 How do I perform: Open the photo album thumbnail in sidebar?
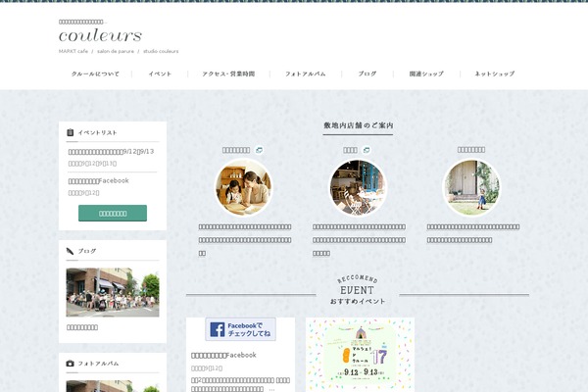point(113,386)
